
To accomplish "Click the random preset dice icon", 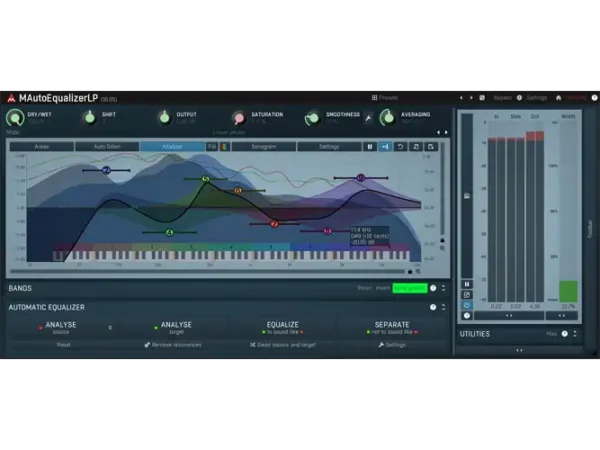I will (482, 98).
